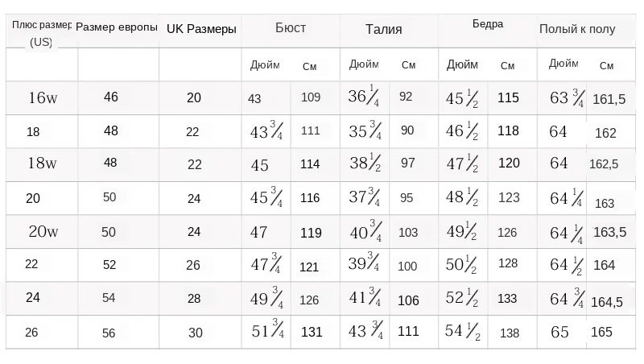Select the 109 cm bust value
The width and height of the screenshot is (644, 364).
[311, 98]
